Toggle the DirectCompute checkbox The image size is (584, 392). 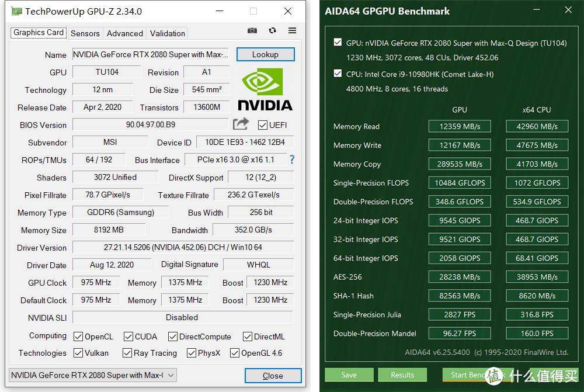(x=173, y=337)
